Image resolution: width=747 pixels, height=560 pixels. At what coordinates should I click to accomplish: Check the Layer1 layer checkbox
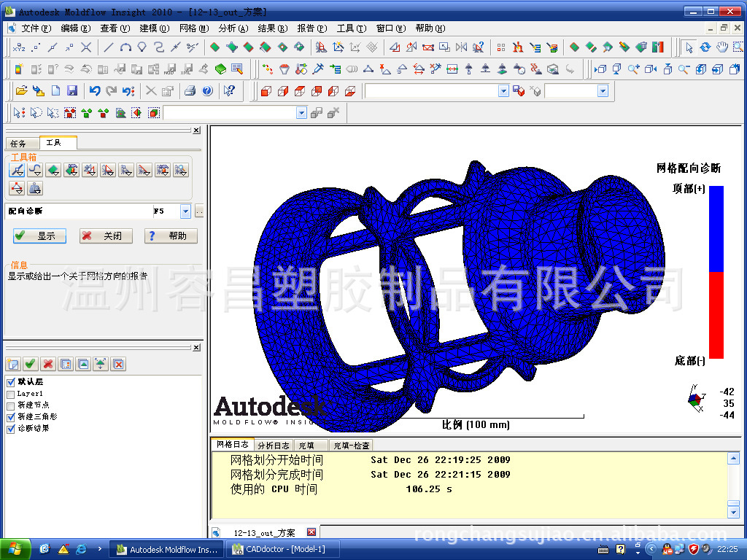11,394
